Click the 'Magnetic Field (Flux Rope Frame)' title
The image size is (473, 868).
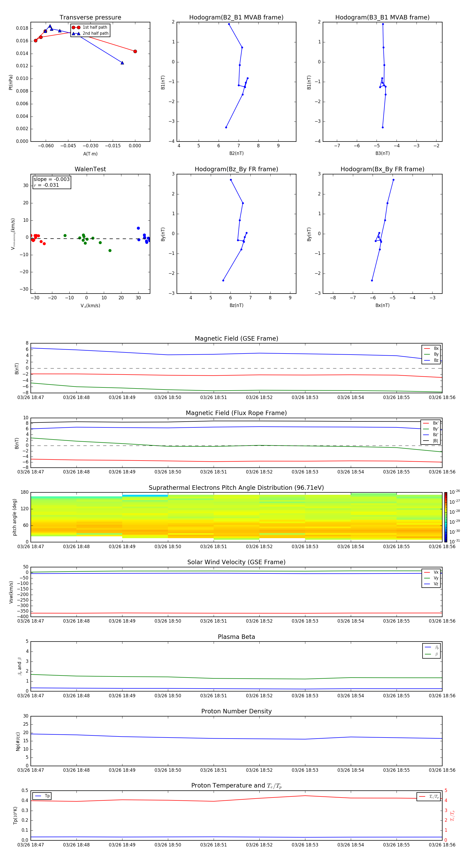coord(236,413)
